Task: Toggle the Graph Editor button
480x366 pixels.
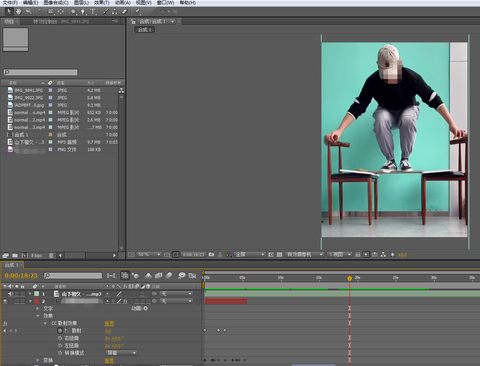Action: (192, 276)
